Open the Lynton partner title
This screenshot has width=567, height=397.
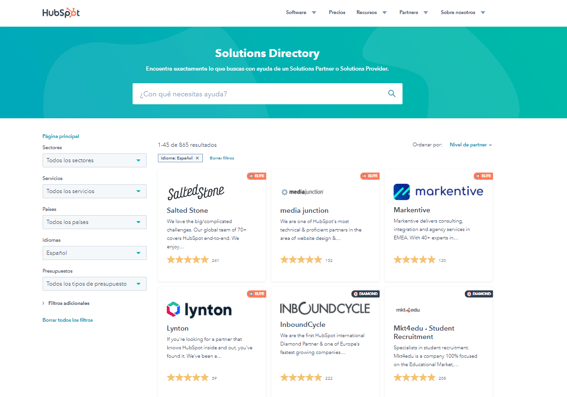point(177,328)
